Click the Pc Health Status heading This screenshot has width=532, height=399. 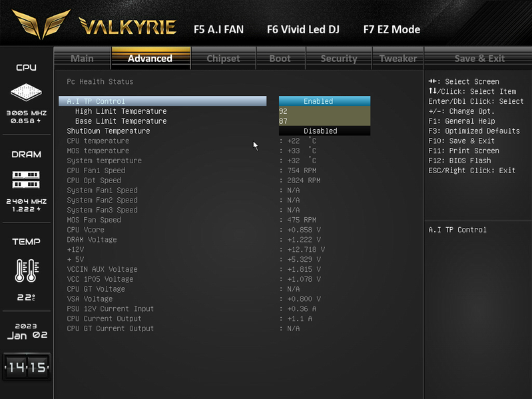click(x=100, y=81)
